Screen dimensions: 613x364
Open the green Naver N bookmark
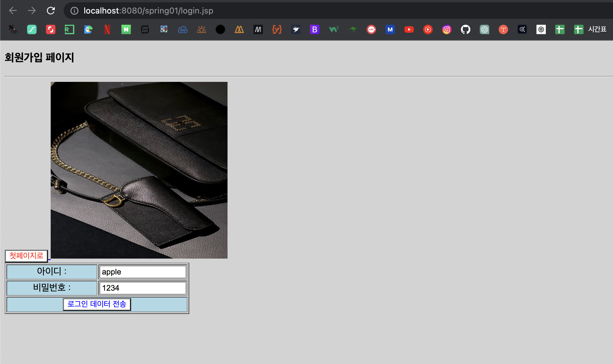coord(126,29)
